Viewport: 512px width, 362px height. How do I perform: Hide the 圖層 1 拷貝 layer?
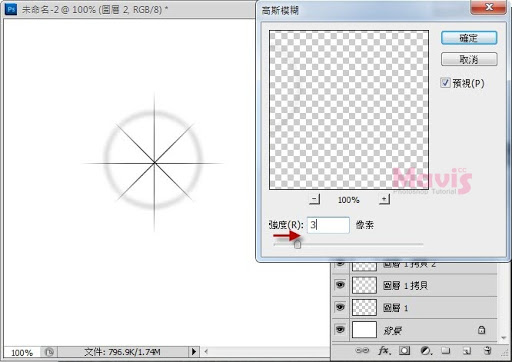click(x=340, y=285)
